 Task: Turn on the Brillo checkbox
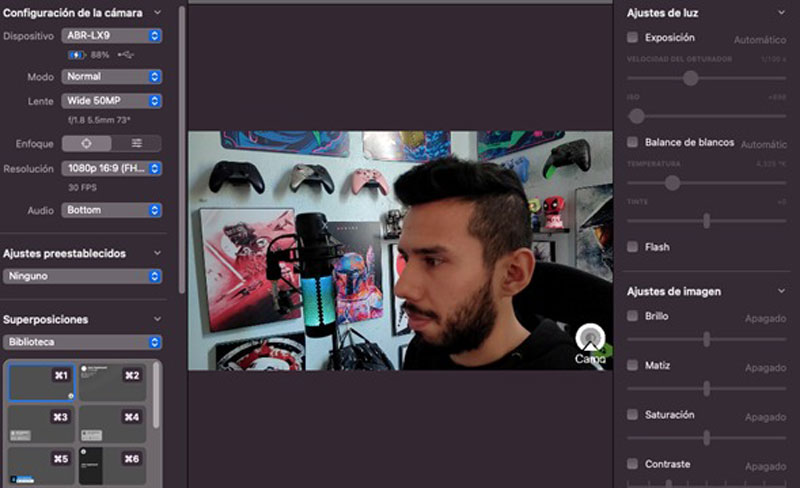click(632, 316)
